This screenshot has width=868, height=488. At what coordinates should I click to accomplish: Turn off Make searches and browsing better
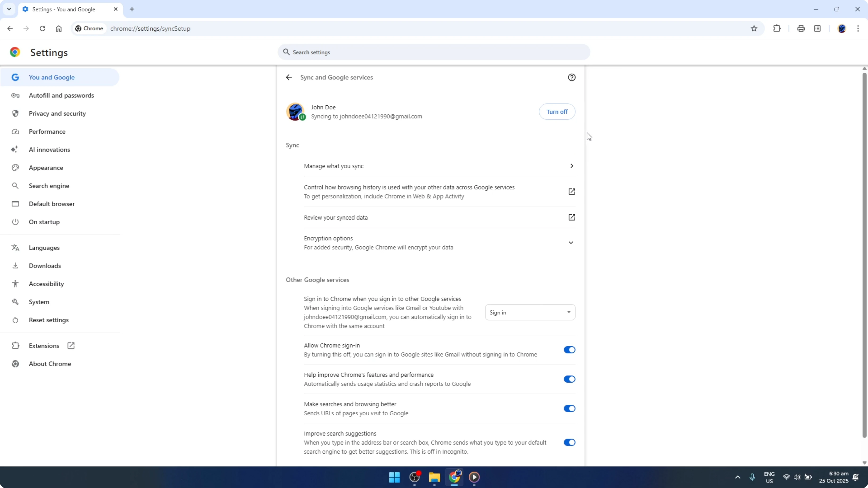click(569, 408)
